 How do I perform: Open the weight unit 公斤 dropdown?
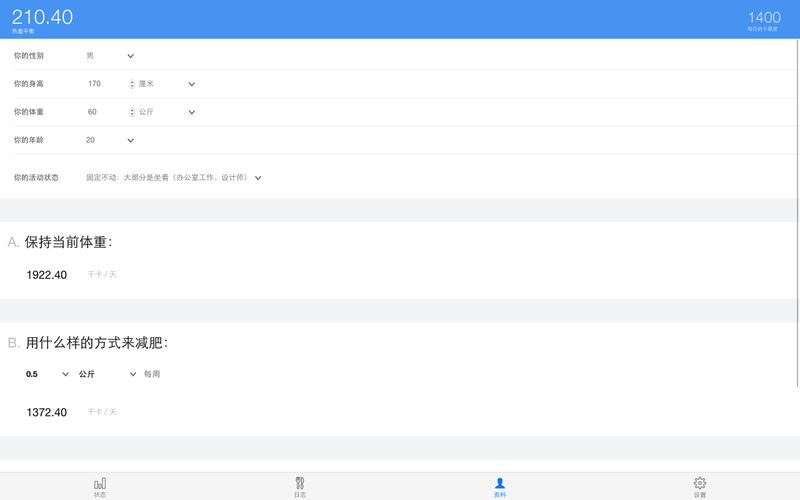[192, 112]
